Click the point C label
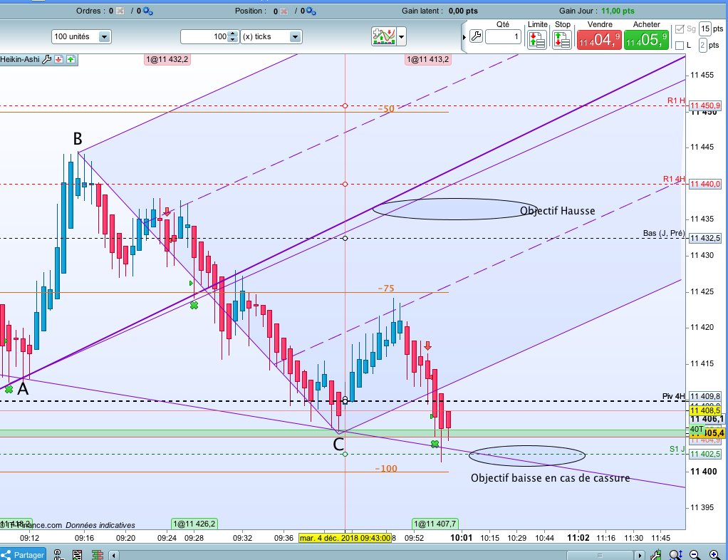 338,445
